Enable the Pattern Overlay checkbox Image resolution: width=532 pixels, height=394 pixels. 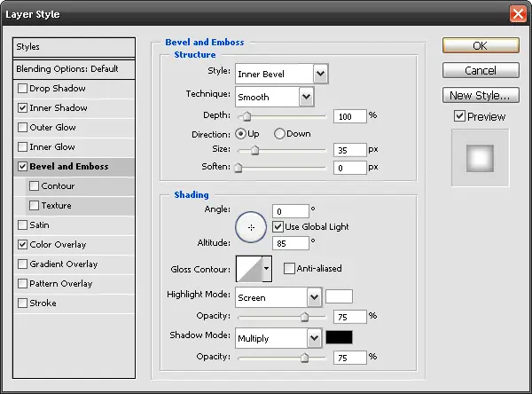(22, 284)
